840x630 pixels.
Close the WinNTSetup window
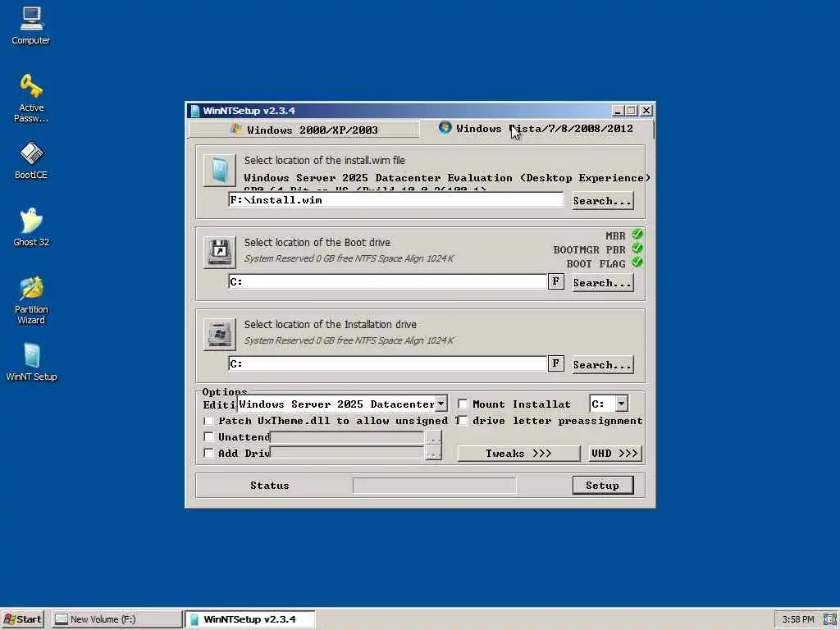tap(646, 111)
